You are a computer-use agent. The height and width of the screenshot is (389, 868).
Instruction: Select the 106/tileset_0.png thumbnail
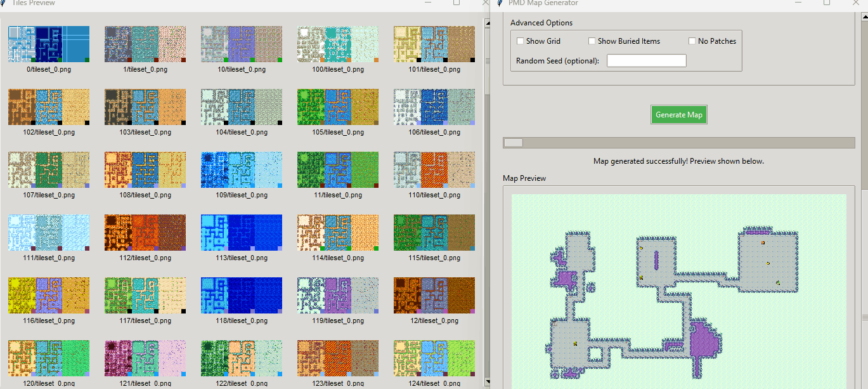(x=434, y=107)
